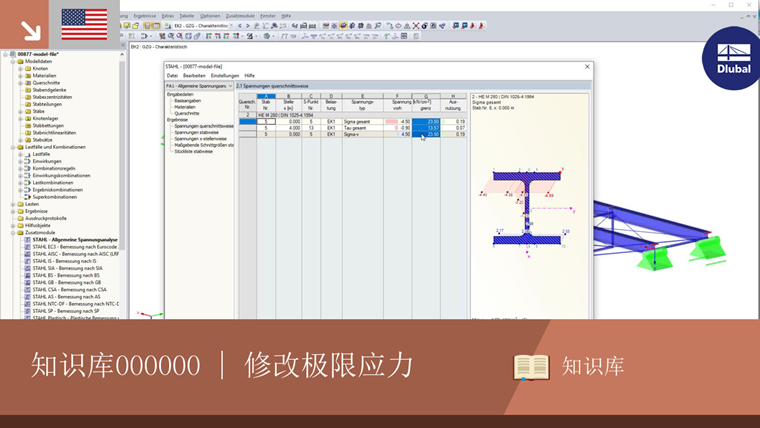Click the I-beam cross-section stress graphic
Screen dimensions: 760x428
click(x=527, y=209)
